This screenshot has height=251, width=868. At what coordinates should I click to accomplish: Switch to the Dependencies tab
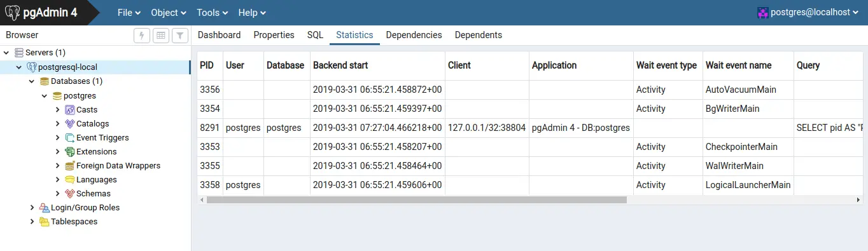pyautogui.click(x=414, y=35)
